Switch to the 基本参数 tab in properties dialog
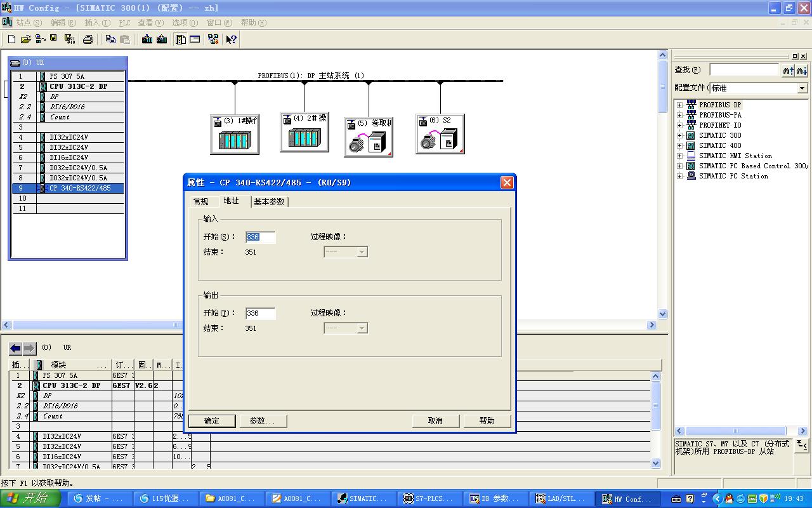 [x=270, y=202]
